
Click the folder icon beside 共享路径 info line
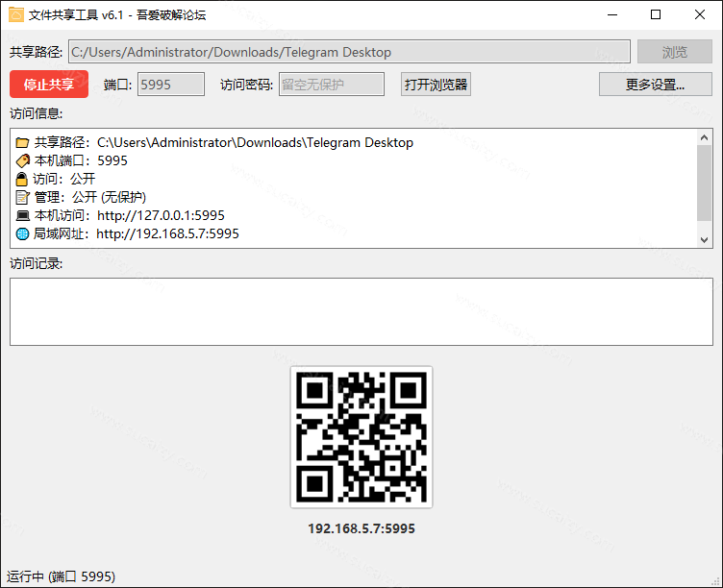[x=22, y=143]
